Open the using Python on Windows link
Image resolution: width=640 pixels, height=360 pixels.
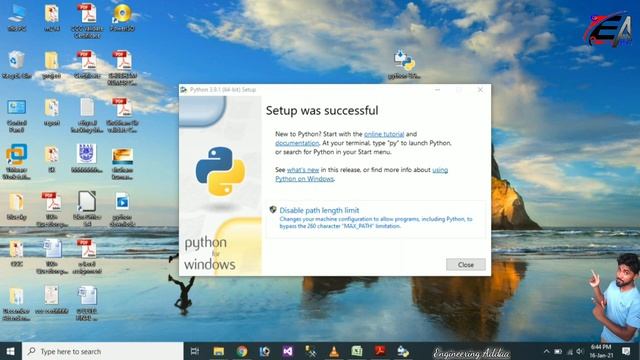362,174
